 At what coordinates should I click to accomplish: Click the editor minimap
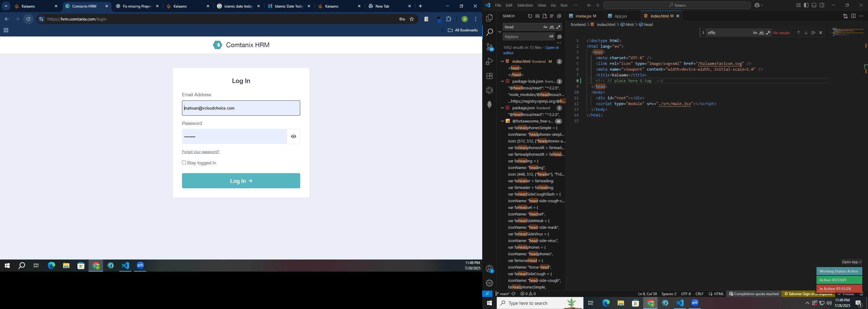point(848,32)
